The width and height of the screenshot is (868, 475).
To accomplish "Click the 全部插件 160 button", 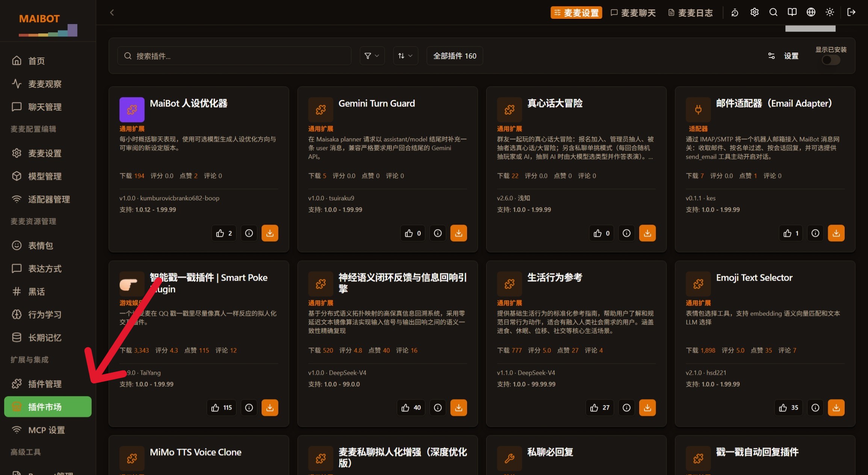I will (x=455, y=56).
